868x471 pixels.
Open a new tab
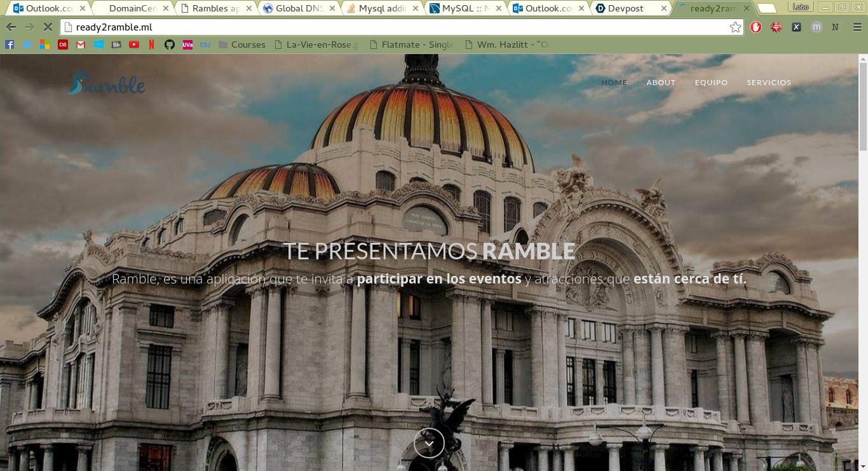[x=766, y=8]
